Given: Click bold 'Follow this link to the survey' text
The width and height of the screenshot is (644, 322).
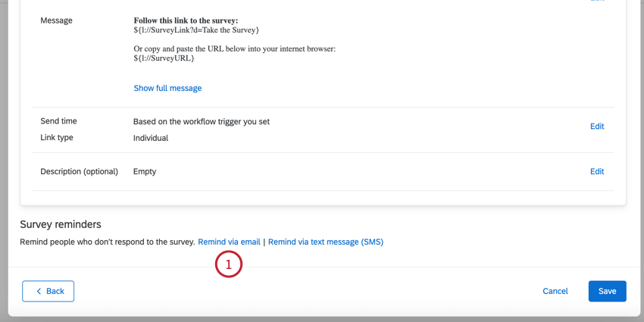Looking at the screenshot, I should coord(186,20).
